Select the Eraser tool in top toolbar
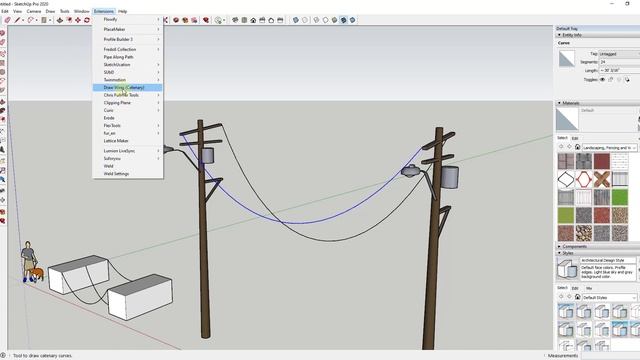This screenshot has height=360, width=640. pyautogui.click(x=7, y=20)
